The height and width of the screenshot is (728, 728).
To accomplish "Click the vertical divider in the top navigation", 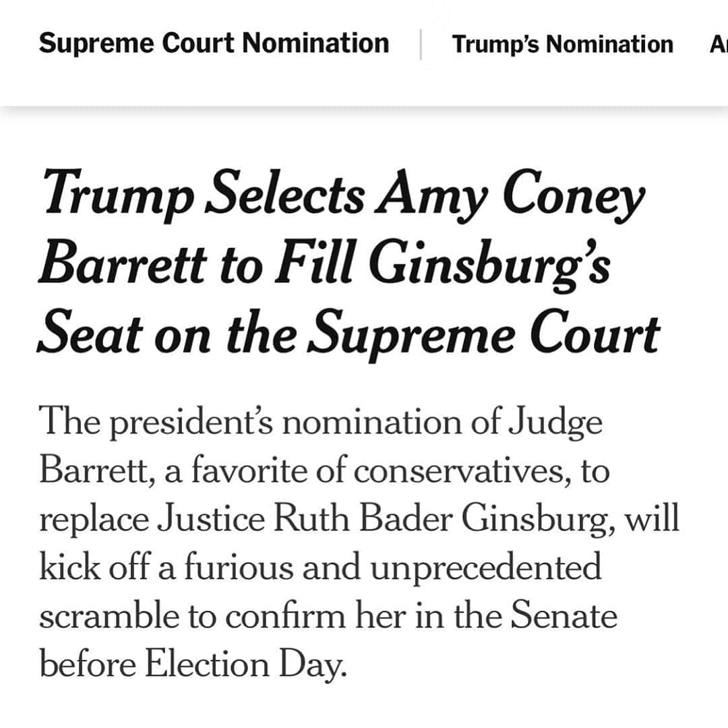I will point(421,44).
